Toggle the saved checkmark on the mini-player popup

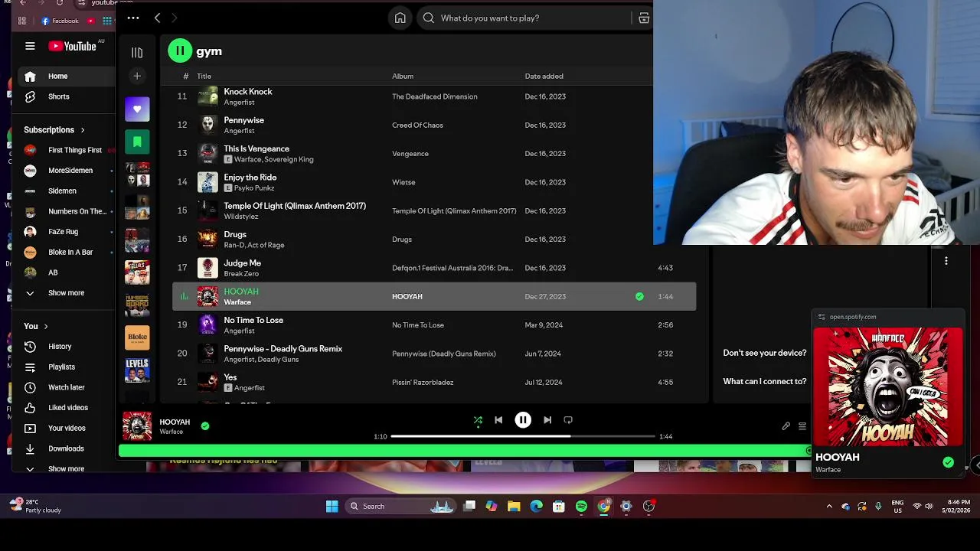click(948, 462)
